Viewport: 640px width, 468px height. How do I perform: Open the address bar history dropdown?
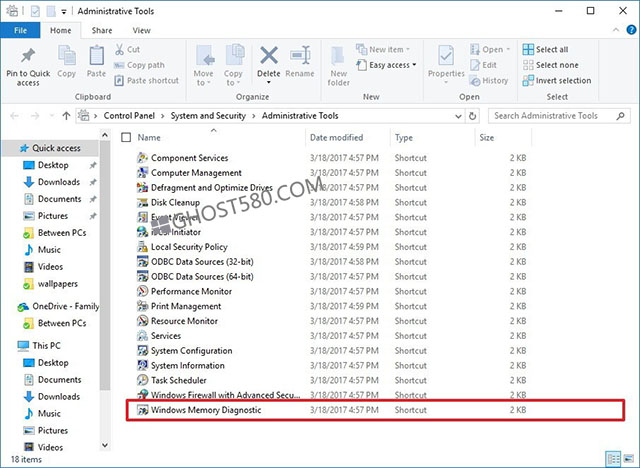point(458,116)
